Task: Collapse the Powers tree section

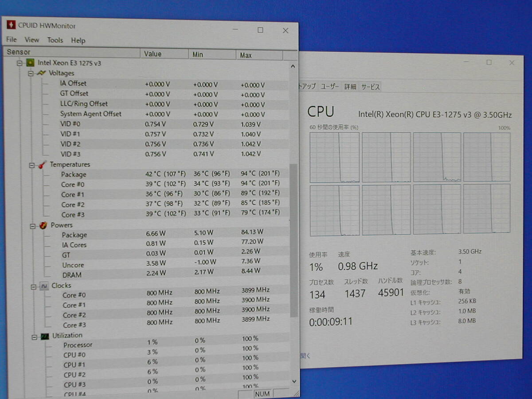Action: (x=33, y=226)
